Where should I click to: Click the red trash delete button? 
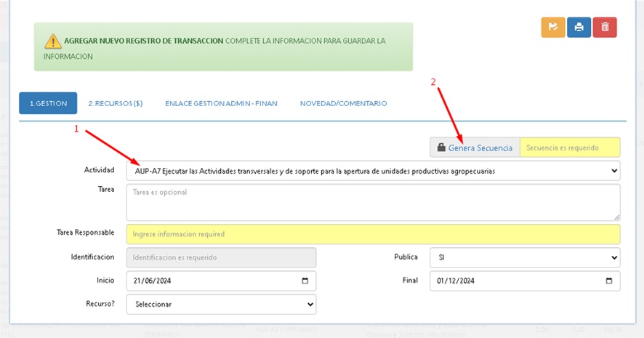coord(605,27)
